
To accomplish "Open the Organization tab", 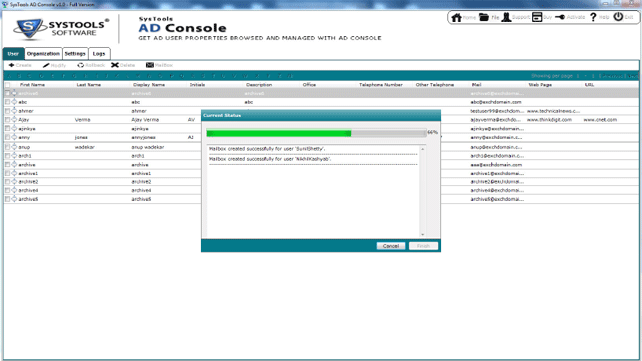I will (x=43, y=54).
